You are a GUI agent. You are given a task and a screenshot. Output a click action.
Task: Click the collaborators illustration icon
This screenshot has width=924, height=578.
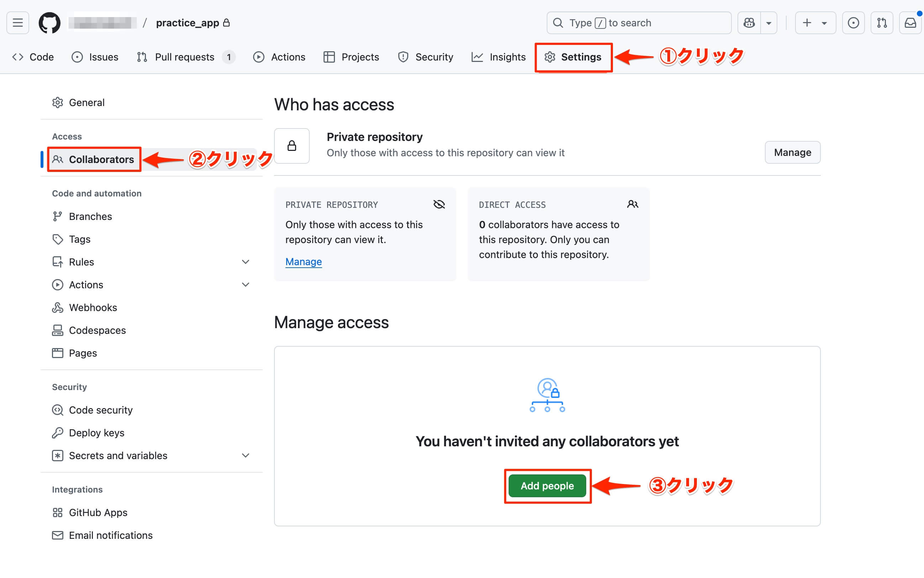pos(547,395)
